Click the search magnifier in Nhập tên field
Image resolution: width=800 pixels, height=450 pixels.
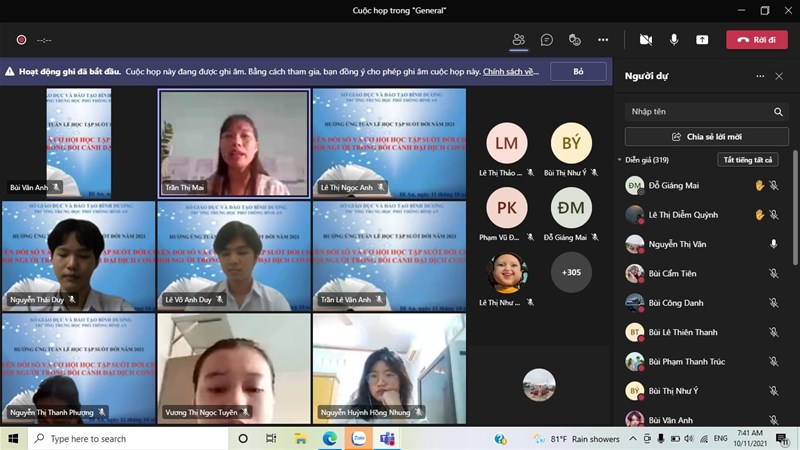[x=778, y=112]
